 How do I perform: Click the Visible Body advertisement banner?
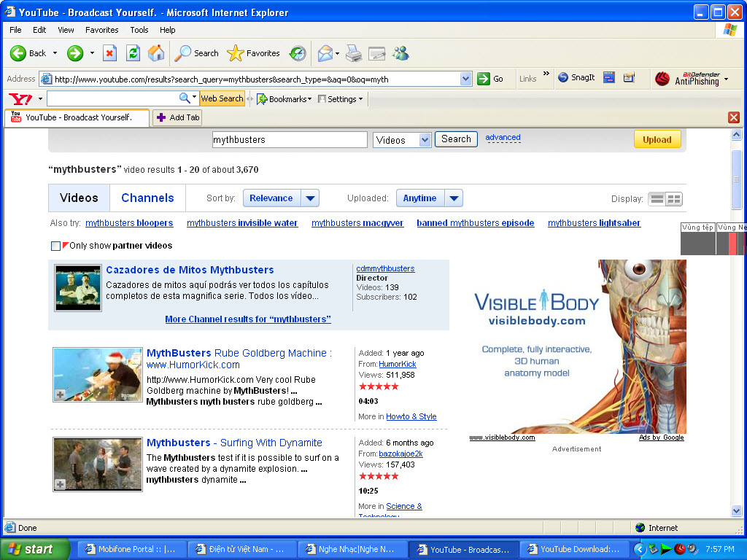coord(577,346)
